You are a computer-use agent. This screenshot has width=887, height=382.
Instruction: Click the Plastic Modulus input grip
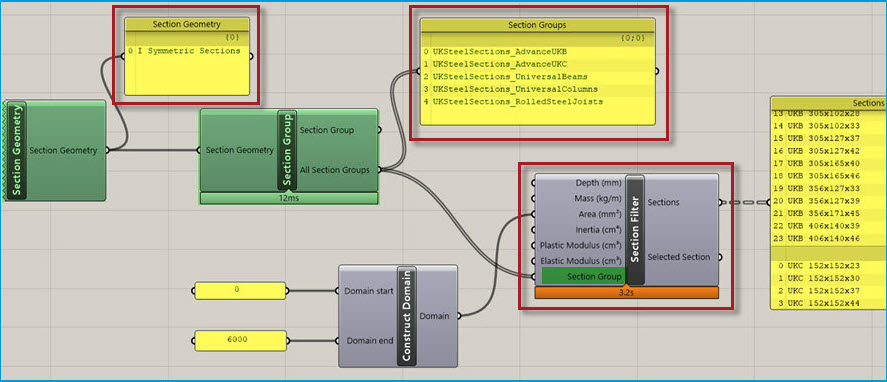533,246
